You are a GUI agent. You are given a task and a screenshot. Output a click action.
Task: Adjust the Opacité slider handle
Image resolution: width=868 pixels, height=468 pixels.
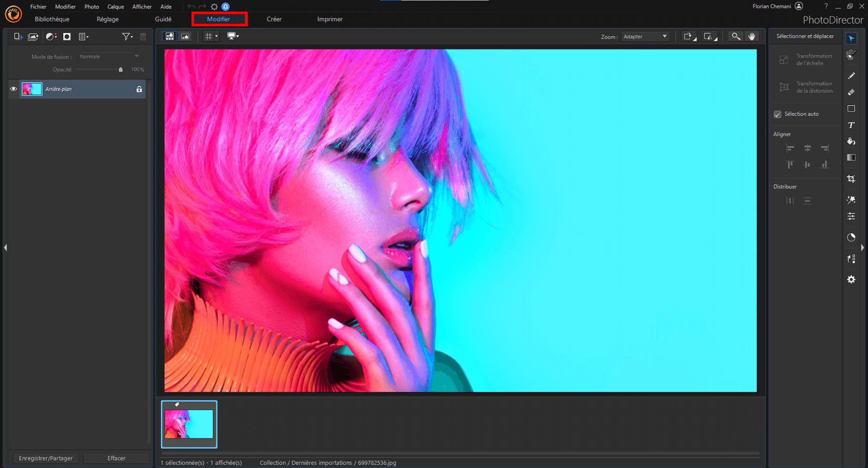point(120,69)
